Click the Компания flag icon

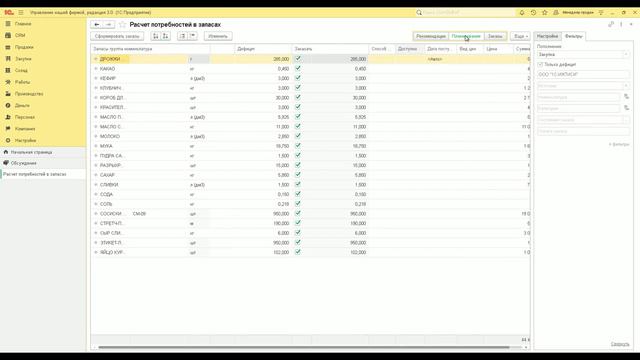[8, 129]
